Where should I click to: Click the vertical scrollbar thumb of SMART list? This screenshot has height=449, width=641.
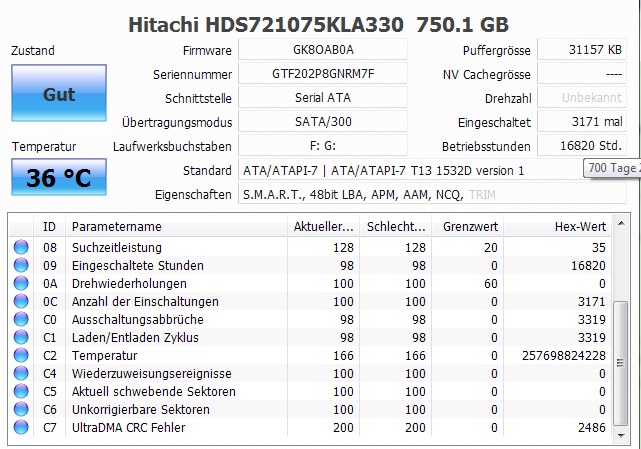(x=621, y=363)
